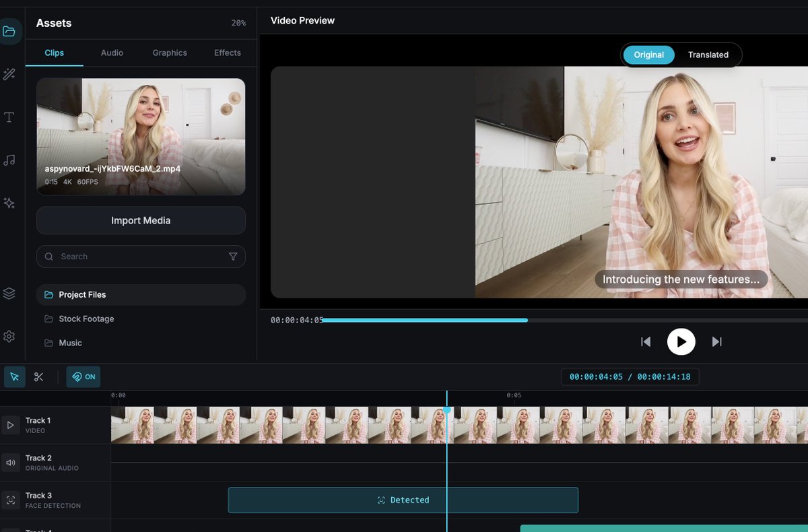Viewport: 808px width, 532px height.
Task: Click the Assets panel heading
Action: (54, 23)
